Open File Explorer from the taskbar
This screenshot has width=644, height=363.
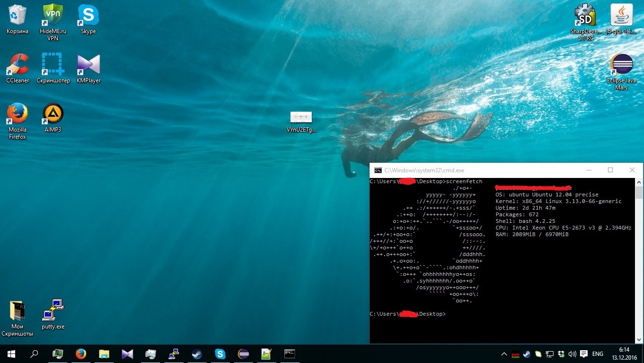point(104,354)
